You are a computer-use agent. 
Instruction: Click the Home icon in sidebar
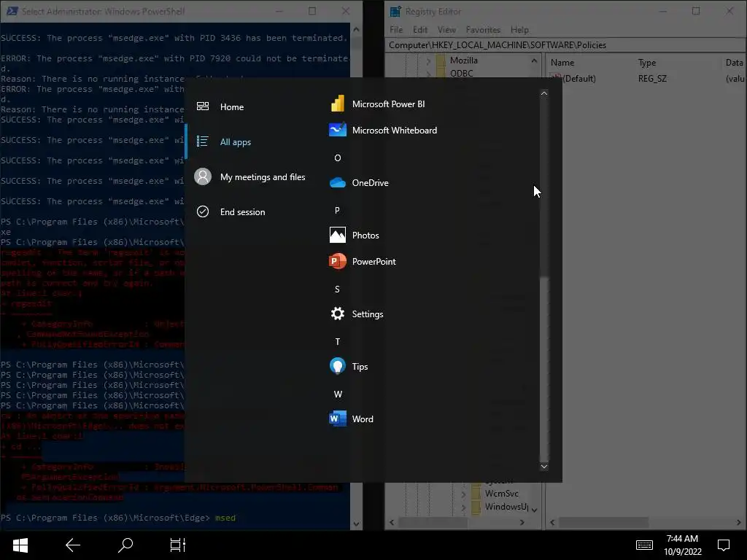point(203,106)
